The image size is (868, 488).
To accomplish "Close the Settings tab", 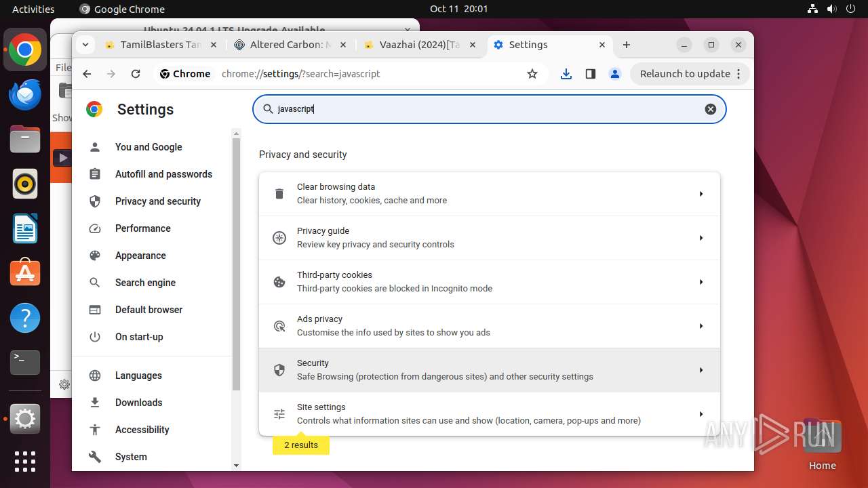I will 602,45.
